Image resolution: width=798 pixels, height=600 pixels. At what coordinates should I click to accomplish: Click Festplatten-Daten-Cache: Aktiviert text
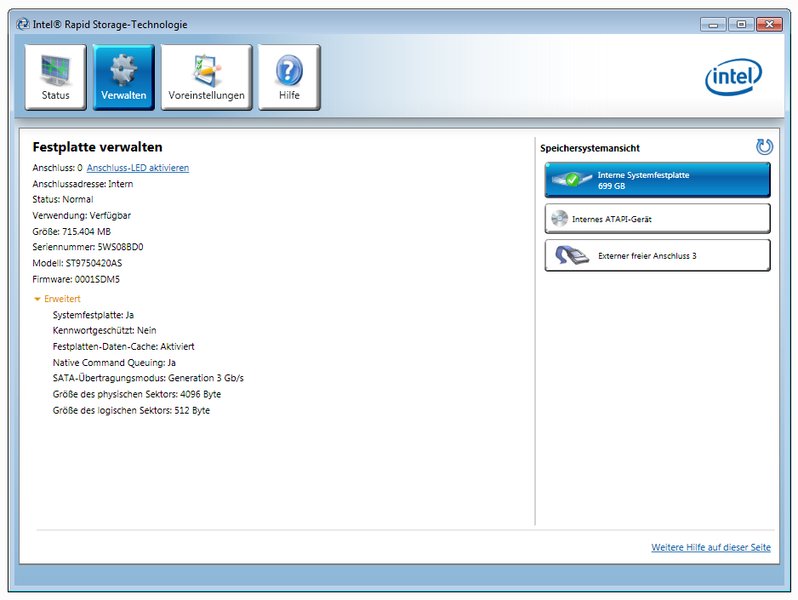click(x=124, y=347)
